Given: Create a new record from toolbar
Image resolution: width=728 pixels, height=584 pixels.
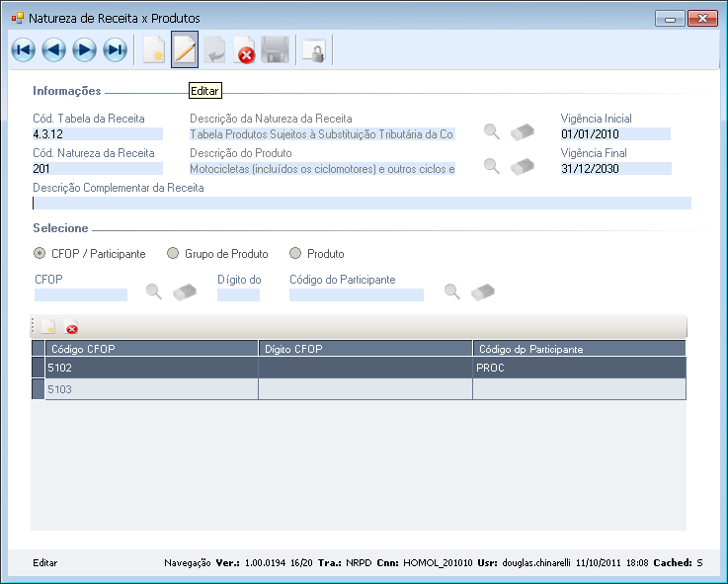Looking at the screenshot, I should (x=154, y=50).
